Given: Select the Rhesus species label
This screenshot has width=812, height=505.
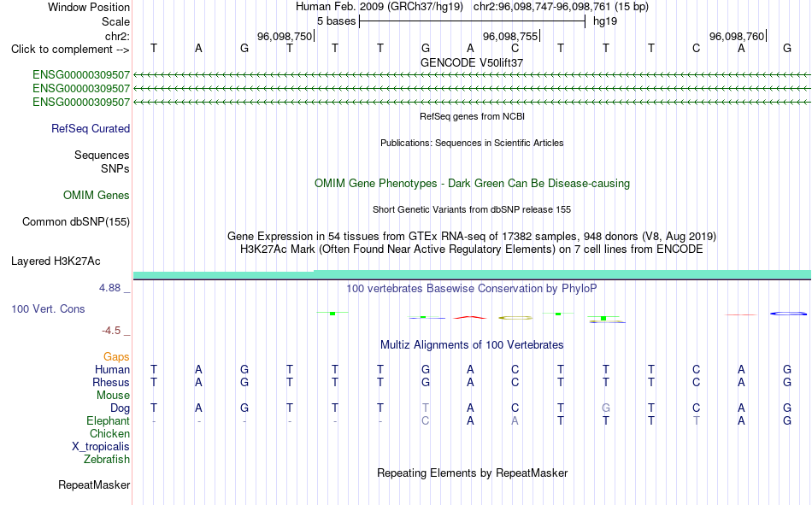Looking at the screenshot, I should 111,382.
